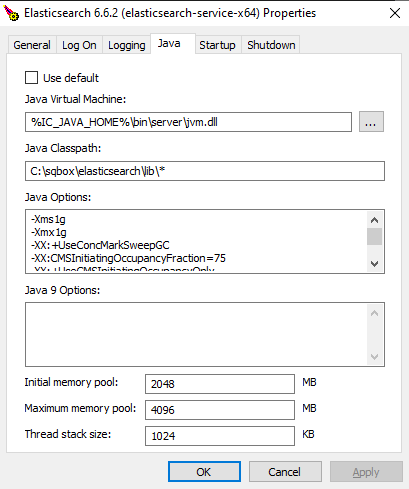
Task: Click the Maximum memory pool field
Action: pyautogui.click(x=220, y=410)
